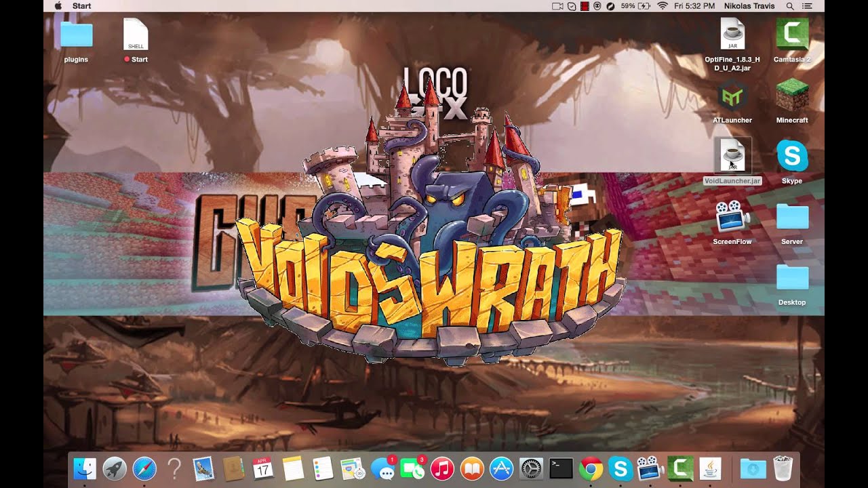868x488 pixels.
Task: Open Notes from the Dock
Action: coord(293,468)
